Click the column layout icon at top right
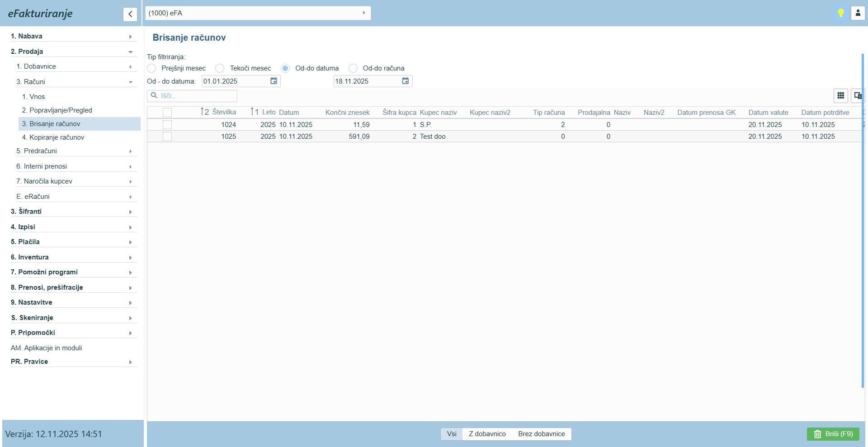868x447 pixels. (857, 96)
